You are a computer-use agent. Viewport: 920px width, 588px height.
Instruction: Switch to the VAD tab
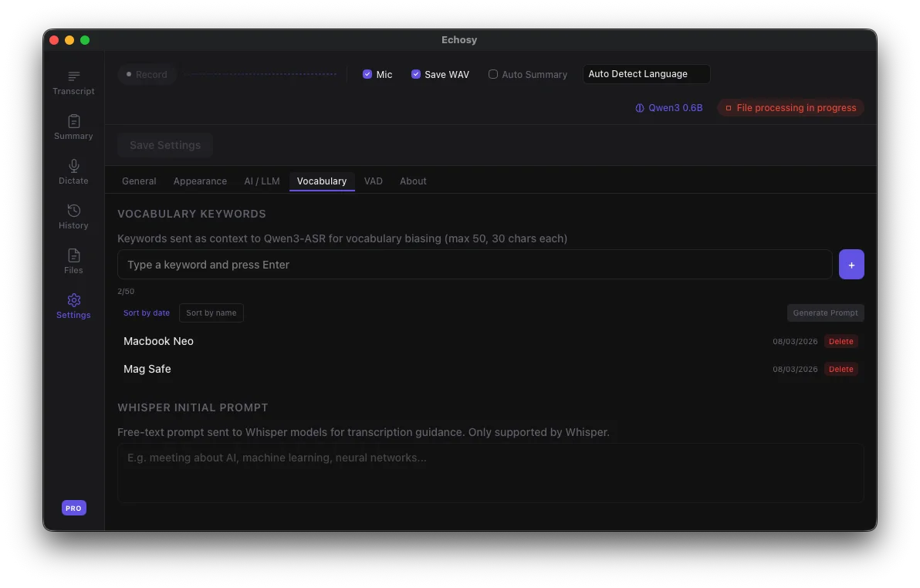coord(373,181)
